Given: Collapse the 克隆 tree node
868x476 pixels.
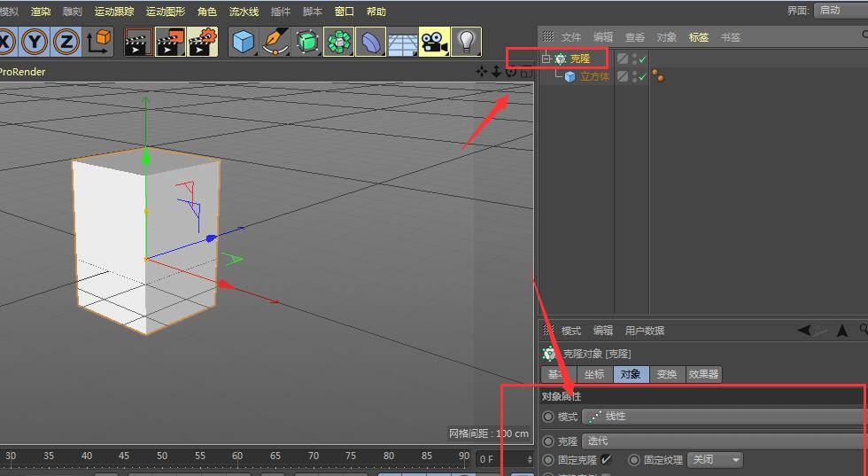Looking at the screenshot, I should tap(546, 59).
